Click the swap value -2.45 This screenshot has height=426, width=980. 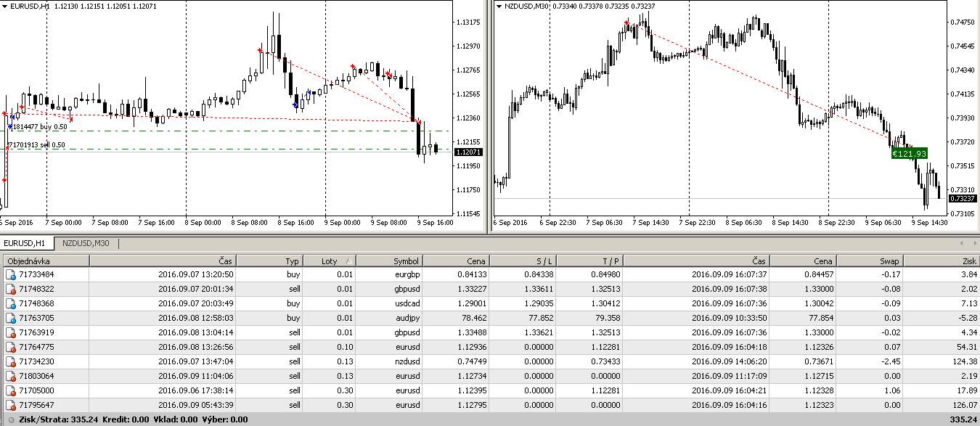pos(889,362)
